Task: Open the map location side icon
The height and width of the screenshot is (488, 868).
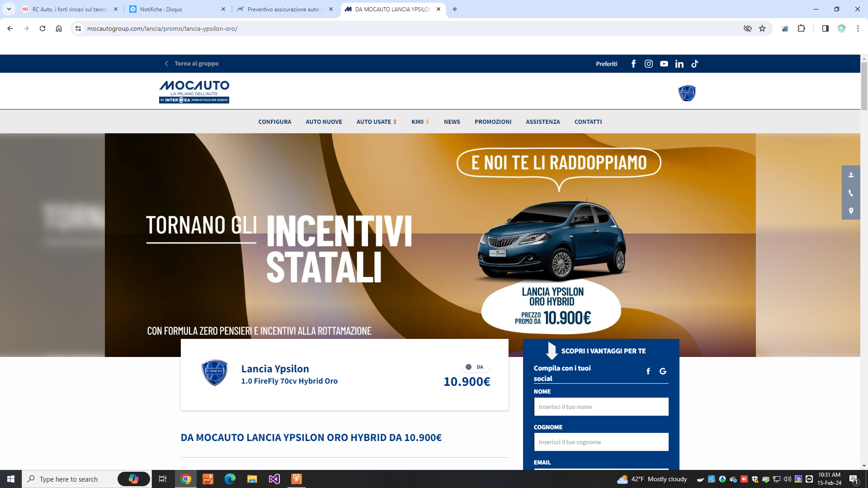Action: pos(851,211)
